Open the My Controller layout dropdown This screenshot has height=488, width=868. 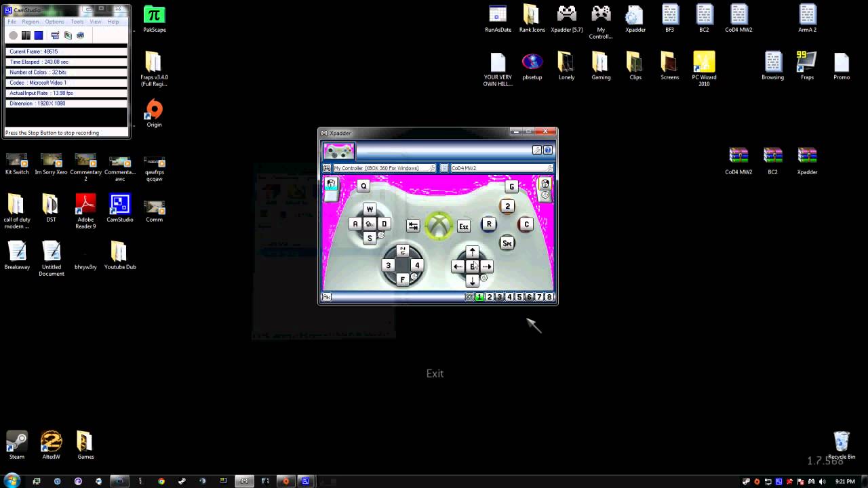[x=384, y=168]
